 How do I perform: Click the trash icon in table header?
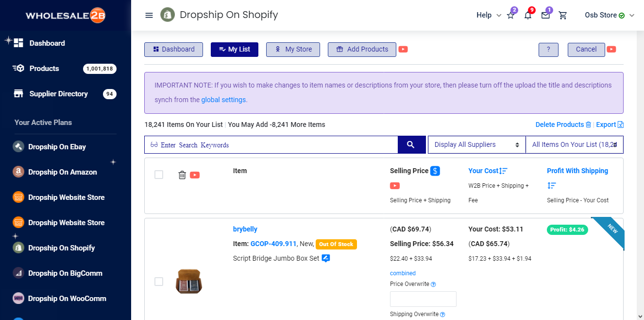(x=182, y=175)
